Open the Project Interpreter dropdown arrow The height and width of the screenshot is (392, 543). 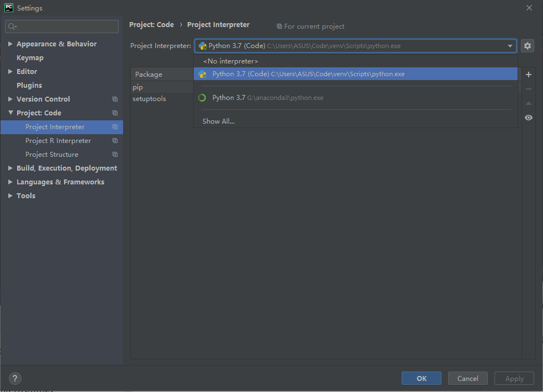coord(510,46)
